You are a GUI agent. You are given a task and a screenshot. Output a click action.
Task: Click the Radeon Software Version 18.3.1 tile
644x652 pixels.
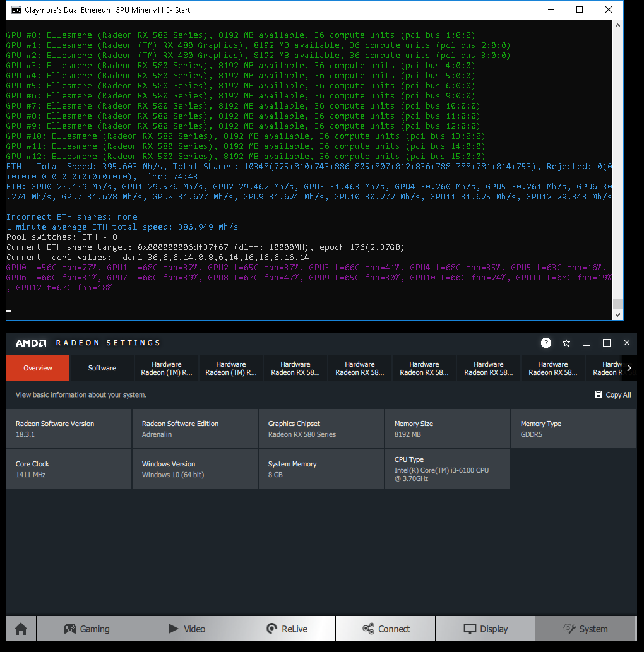coord(69,429)
